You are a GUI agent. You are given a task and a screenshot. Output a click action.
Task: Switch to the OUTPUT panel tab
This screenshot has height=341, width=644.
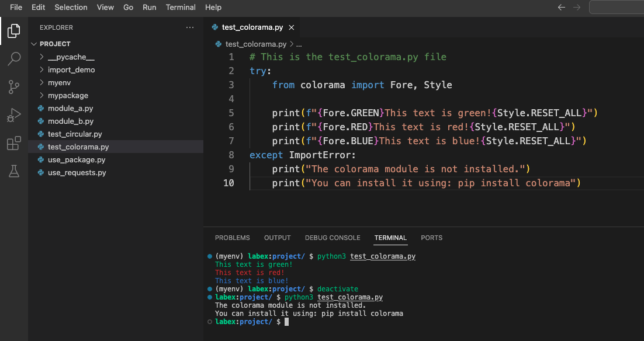pyautogui.click(x=277, y=238)
